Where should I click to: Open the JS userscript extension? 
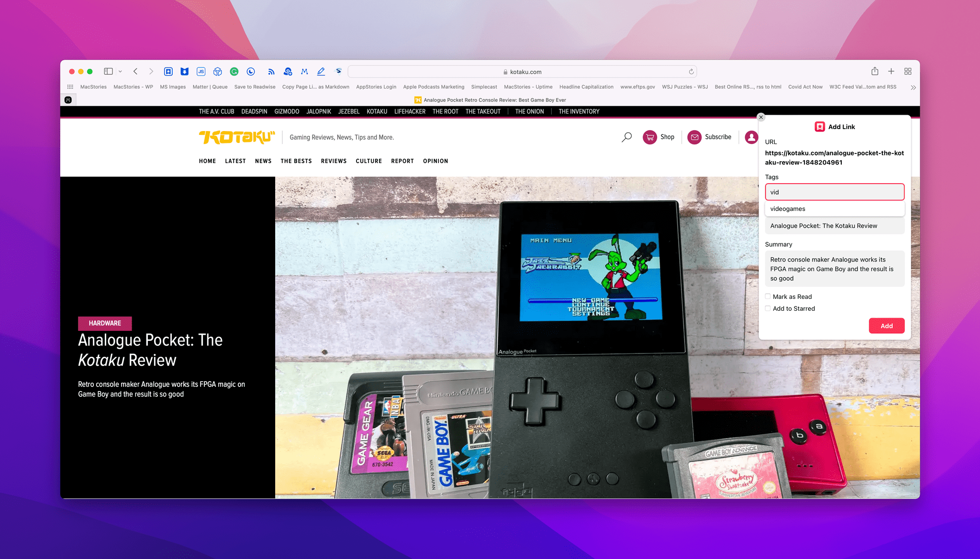[x=201, y=71]
